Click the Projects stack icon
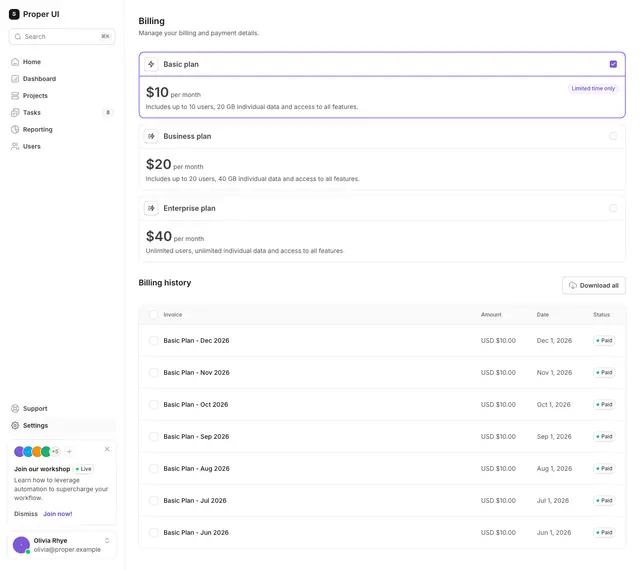 click(15, 96)
